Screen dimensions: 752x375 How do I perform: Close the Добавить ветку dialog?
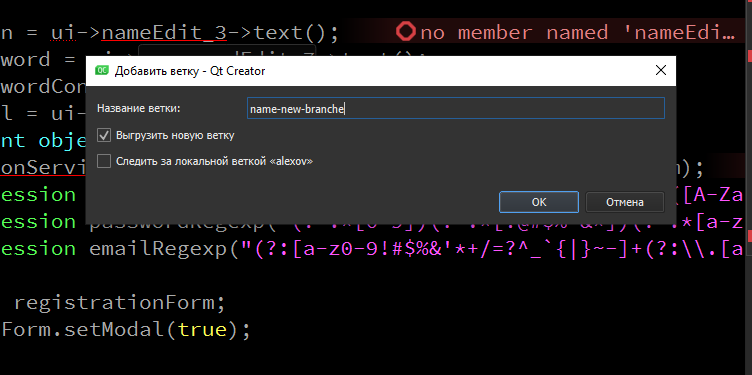click(x=661, y=70)
